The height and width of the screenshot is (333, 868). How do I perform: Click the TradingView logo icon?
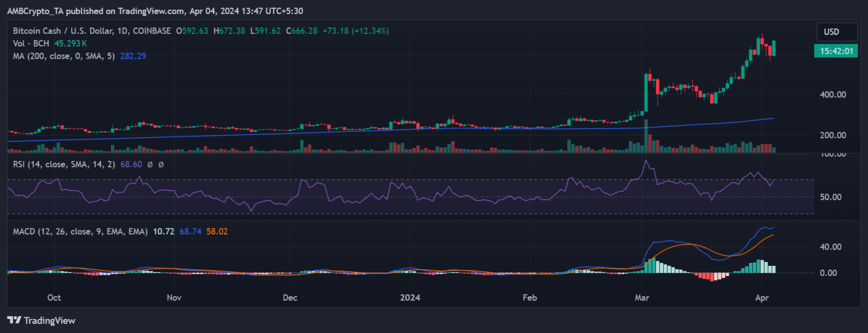tap(14, 321)
